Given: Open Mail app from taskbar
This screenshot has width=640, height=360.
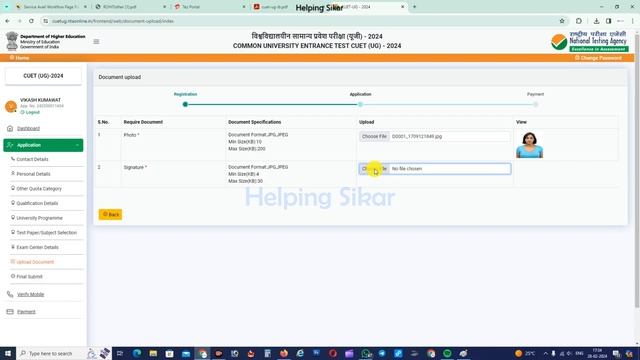Looking at the screenshot, I should (186, 353).
